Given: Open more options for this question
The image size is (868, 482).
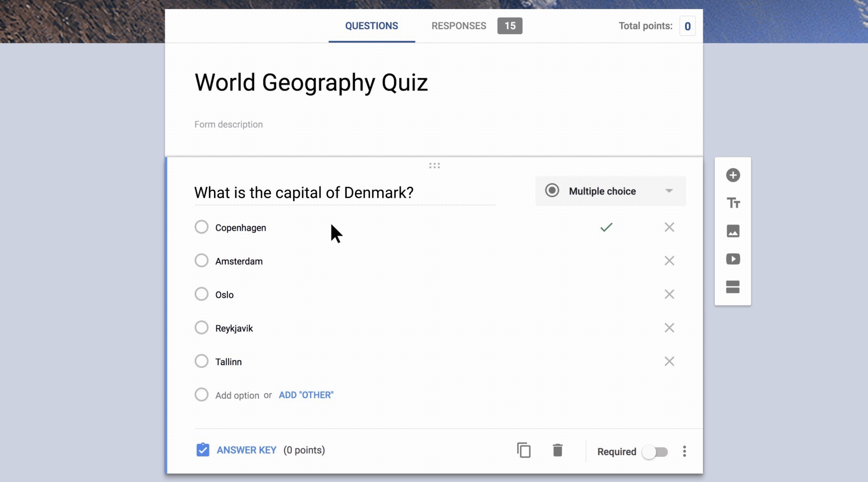Looking at the screenshot, I should [x=684, y=452].
